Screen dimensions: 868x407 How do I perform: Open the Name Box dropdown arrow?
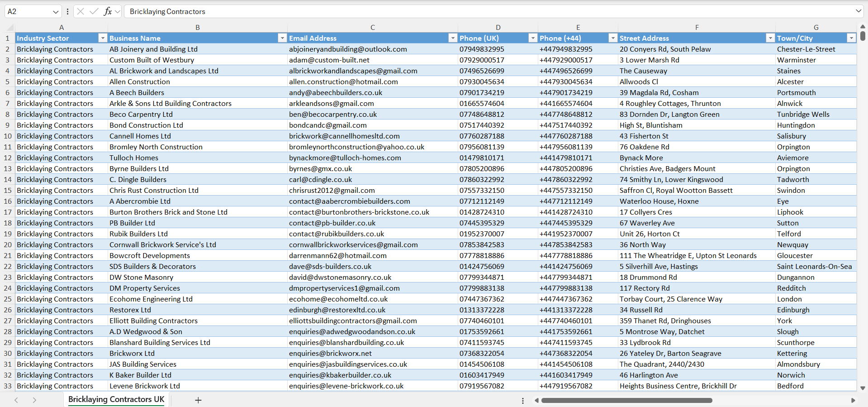click(56, 12)
